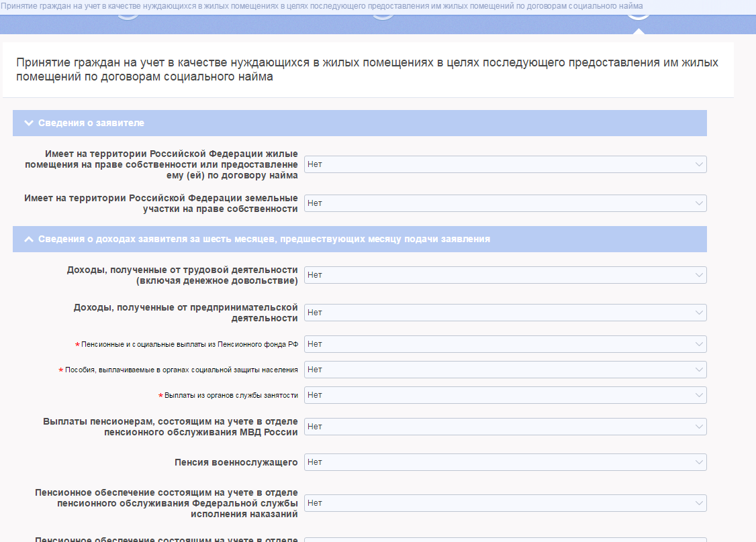Open the МВД России pensioner payments dropdown

point(505,427)
